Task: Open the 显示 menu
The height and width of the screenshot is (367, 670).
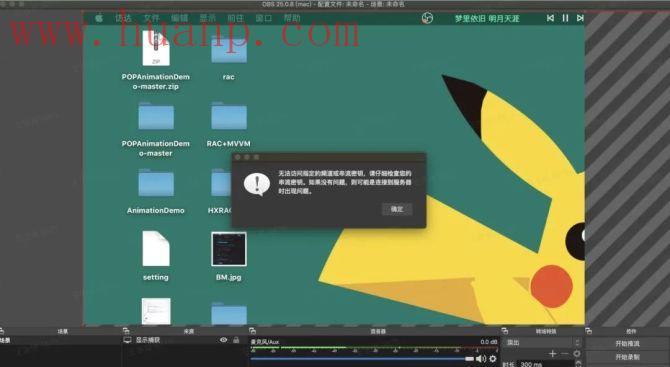Action: tap(208, 18)
